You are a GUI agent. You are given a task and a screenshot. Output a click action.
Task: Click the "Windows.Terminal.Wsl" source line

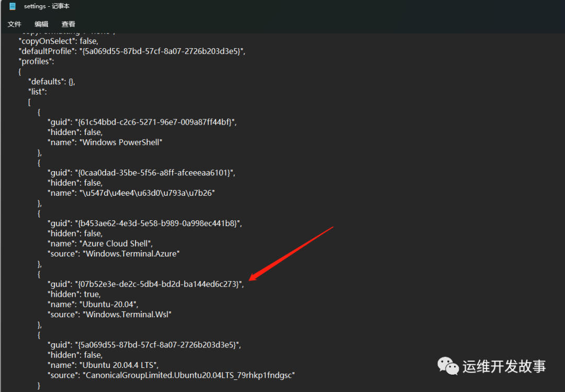coord(109,315)
